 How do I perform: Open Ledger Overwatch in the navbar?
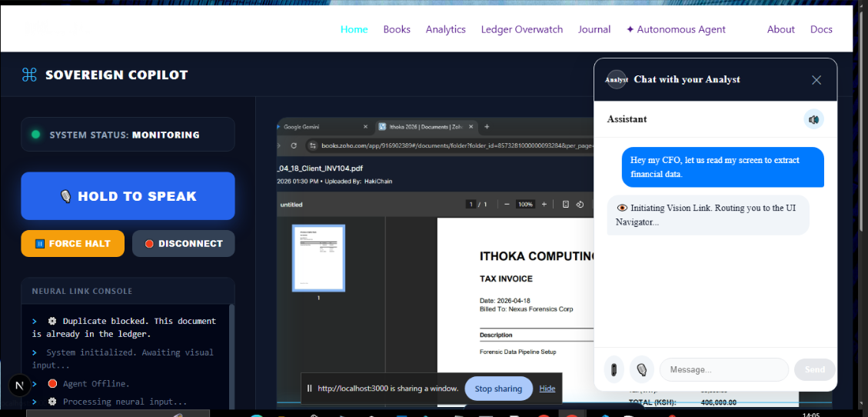point(522,29)
